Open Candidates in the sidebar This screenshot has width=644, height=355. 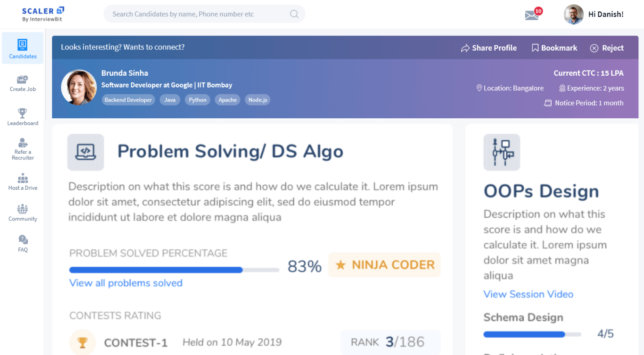[23, 49]
